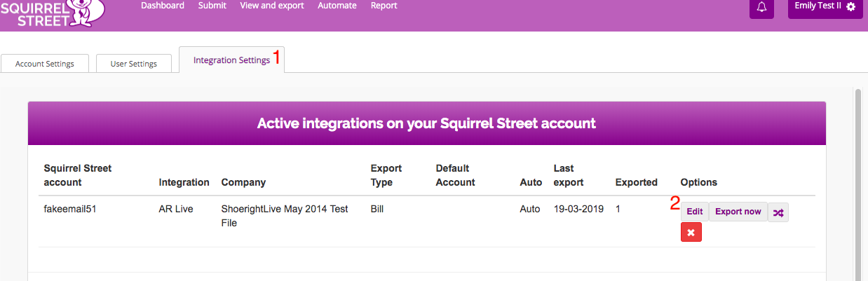The width and height of the screenshot is (868, 281).
Task: Delete the AR Live integration
Action: click(691, 233)
